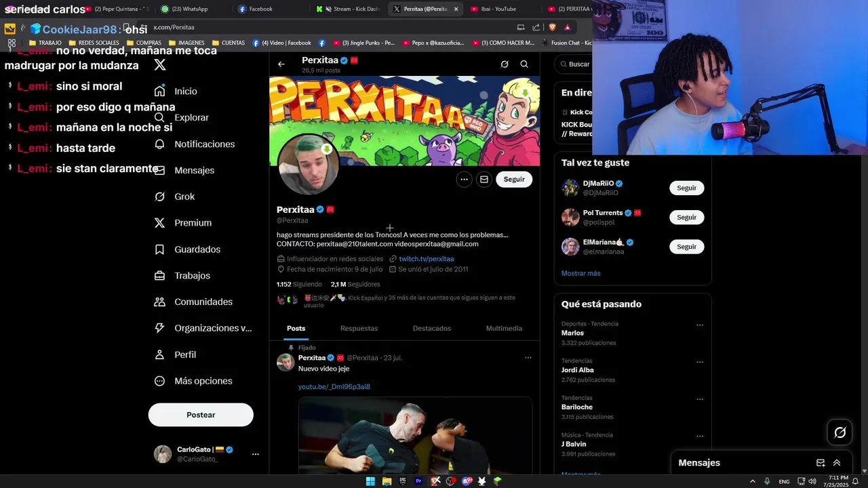Open the pinned post options menu

coord(528,358)
